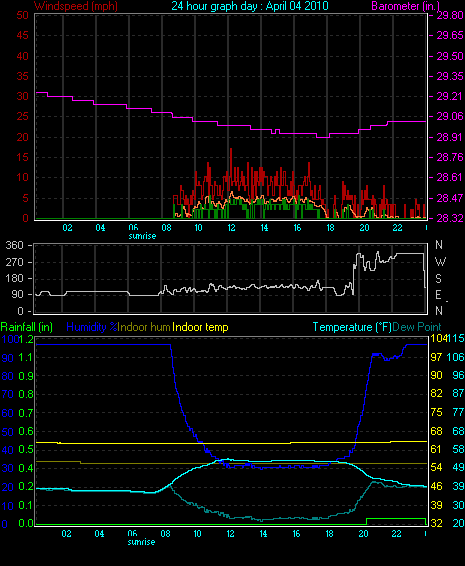The image size is (465, 566).
Task: Click the 360 degree wind direction label
Action: 14,245
